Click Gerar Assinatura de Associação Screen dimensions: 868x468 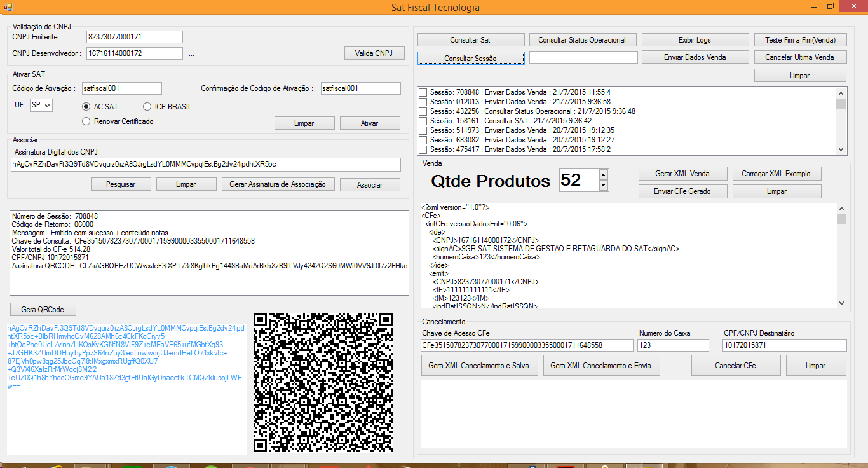pos(278,184)
